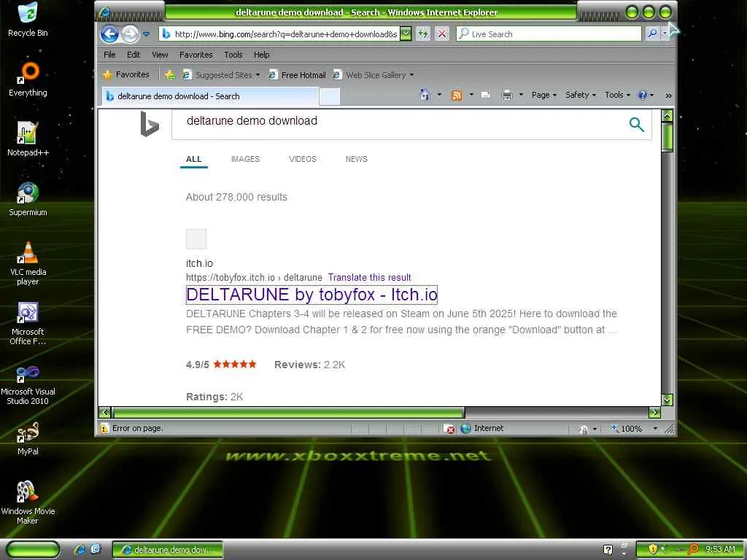747x560 pixels.
Task: Show more command bar buttons chevron
Action: [x=668, y=96]
